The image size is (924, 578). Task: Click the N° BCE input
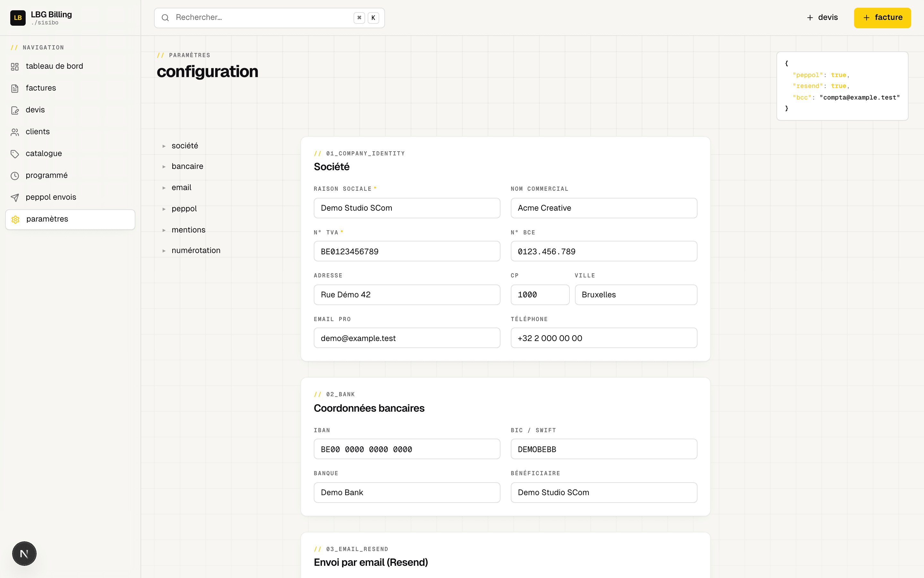pos(604,251)
